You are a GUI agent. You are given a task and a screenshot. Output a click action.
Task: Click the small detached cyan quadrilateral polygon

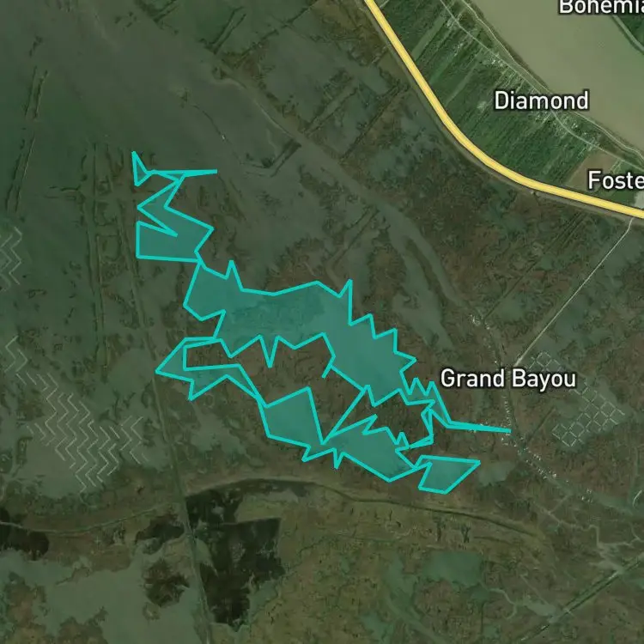448,473
